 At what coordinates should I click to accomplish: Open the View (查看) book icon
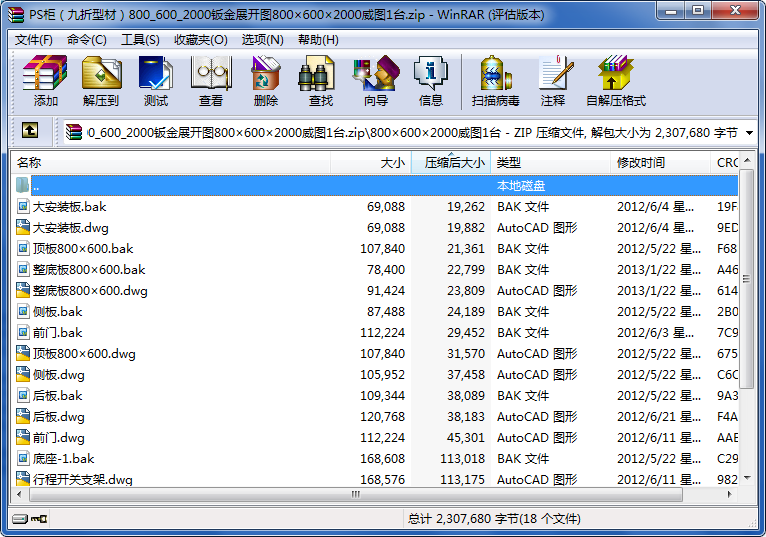coord(211,73)
